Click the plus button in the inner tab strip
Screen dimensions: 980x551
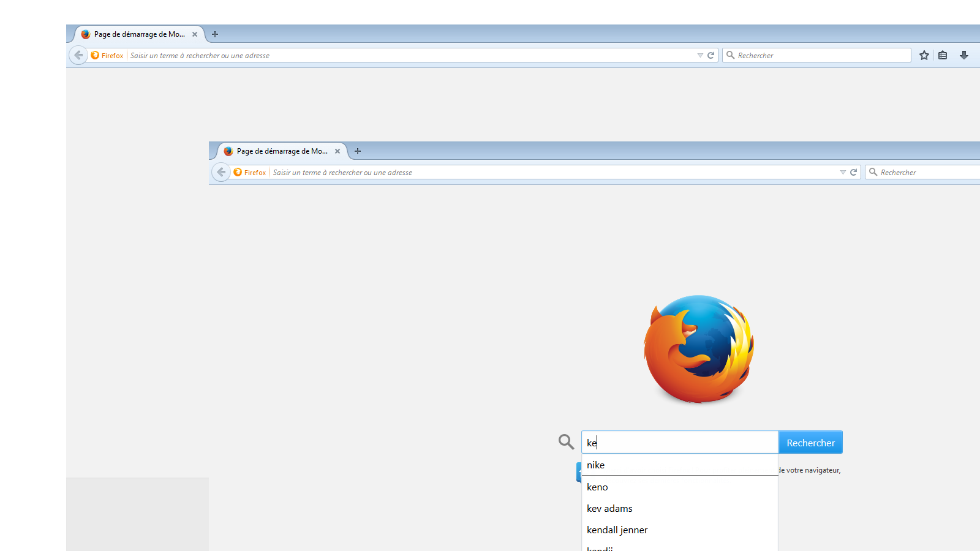click(358, 151)
